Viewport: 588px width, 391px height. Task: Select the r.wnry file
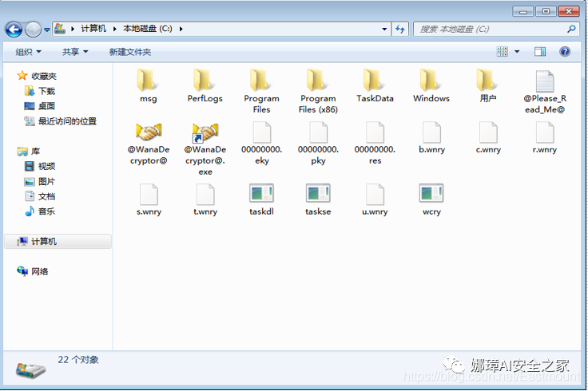click(x=545, y=138)
